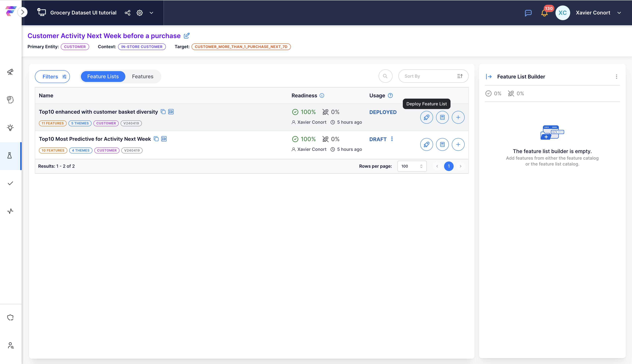632x364 pixels.
Task: Go to the previous results page
Action: coord(437,166)
